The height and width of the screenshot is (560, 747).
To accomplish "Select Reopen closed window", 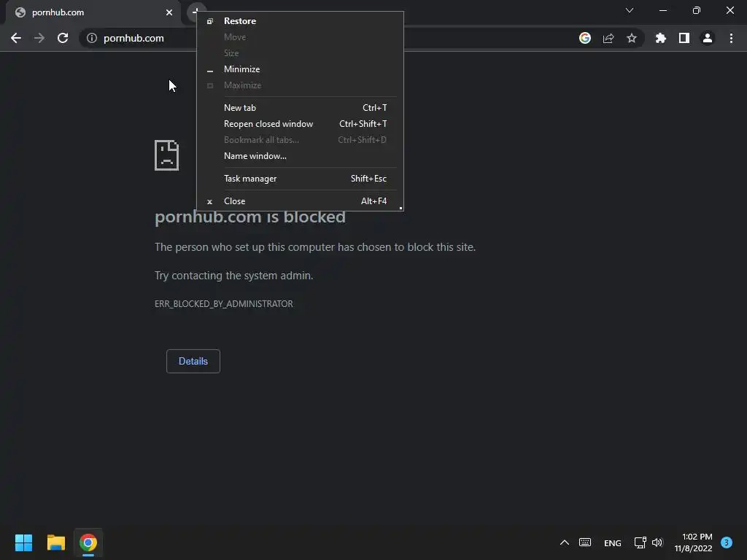I will point(300,124).
